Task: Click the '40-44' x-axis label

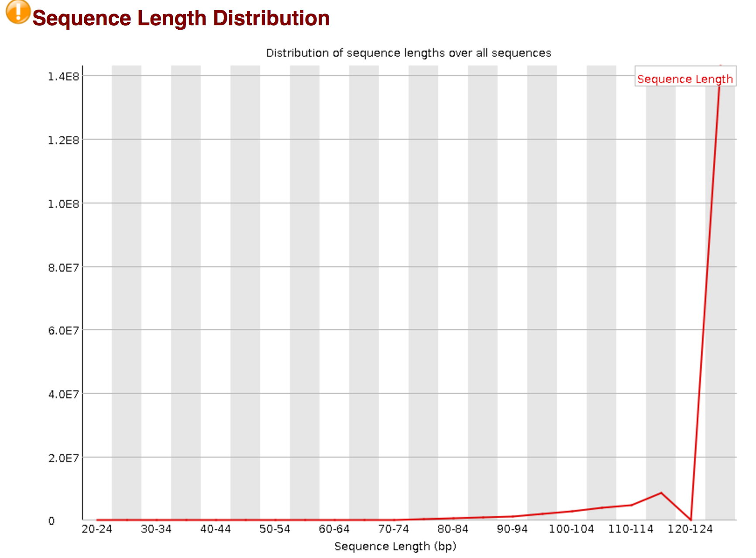Action: pos(216,529)
